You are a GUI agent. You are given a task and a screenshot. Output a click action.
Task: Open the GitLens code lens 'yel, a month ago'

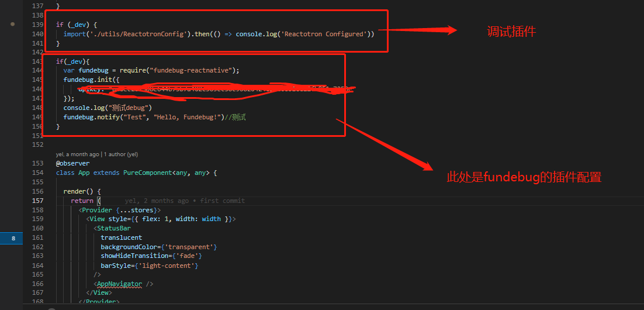click(78, 154)
